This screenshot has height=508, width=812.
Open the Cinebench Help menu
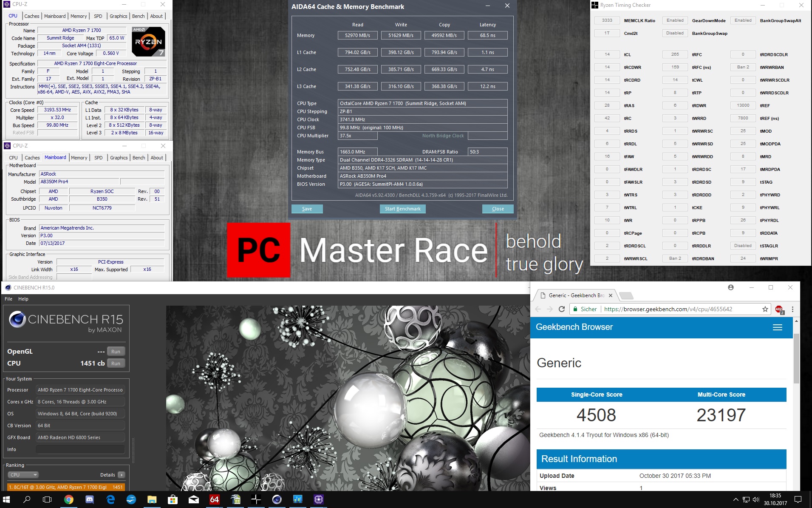pos(23,299)
